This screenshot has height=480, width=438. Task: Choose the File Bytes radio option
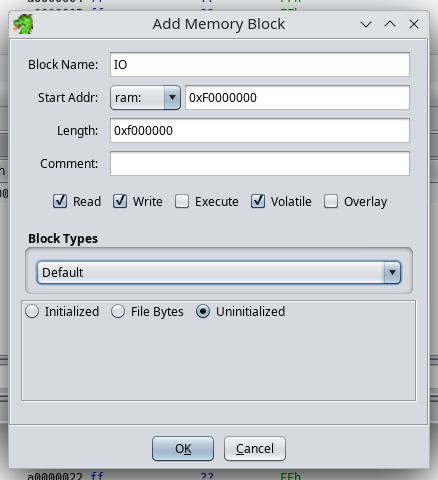118,311
